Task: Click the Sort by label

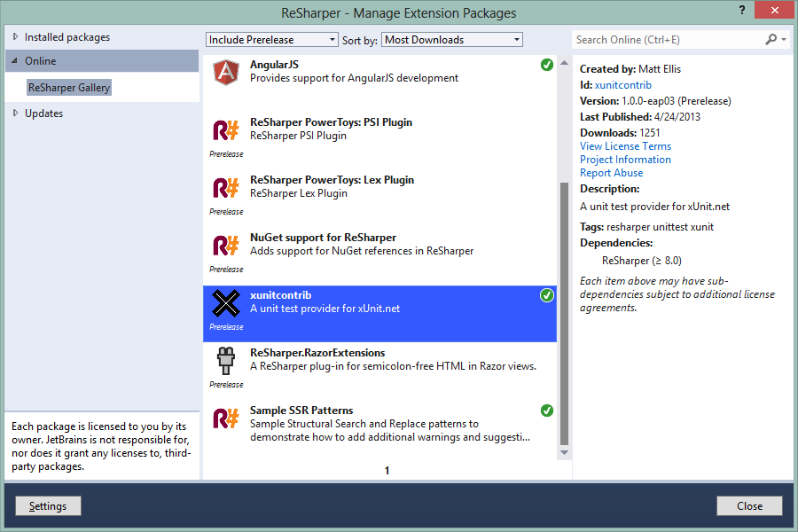Action: pyautogui.click(x=360, y=40)
